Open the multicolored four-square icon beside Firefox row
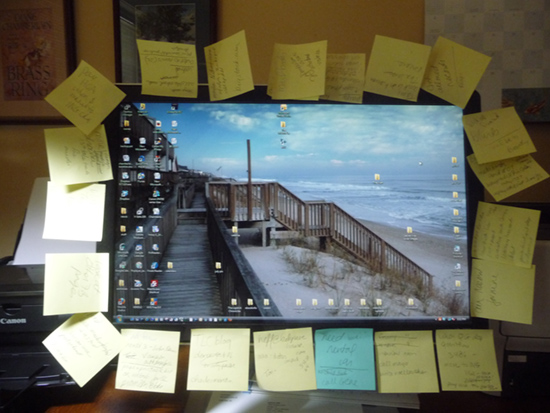 click(x=153, y=302)
